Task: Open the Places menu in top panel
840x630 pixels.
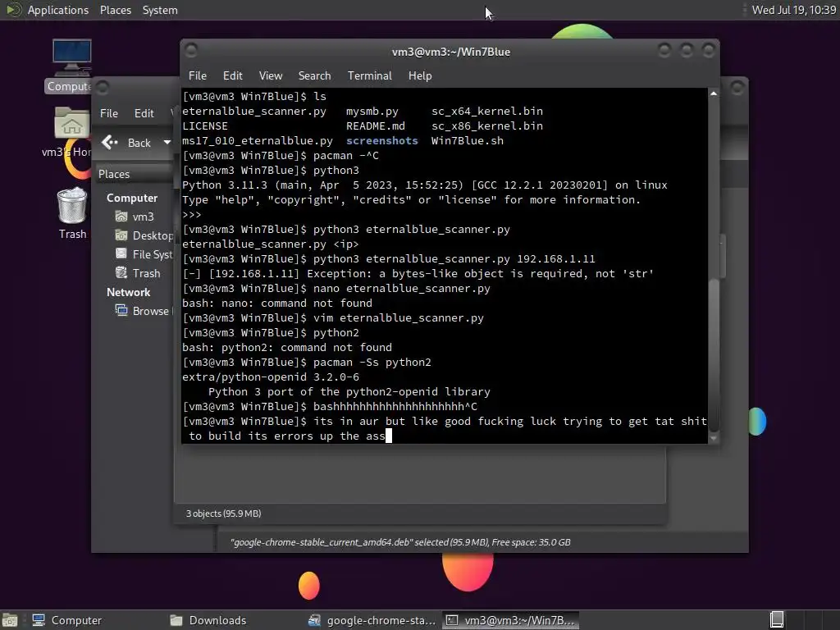Action: pos(116,10)
